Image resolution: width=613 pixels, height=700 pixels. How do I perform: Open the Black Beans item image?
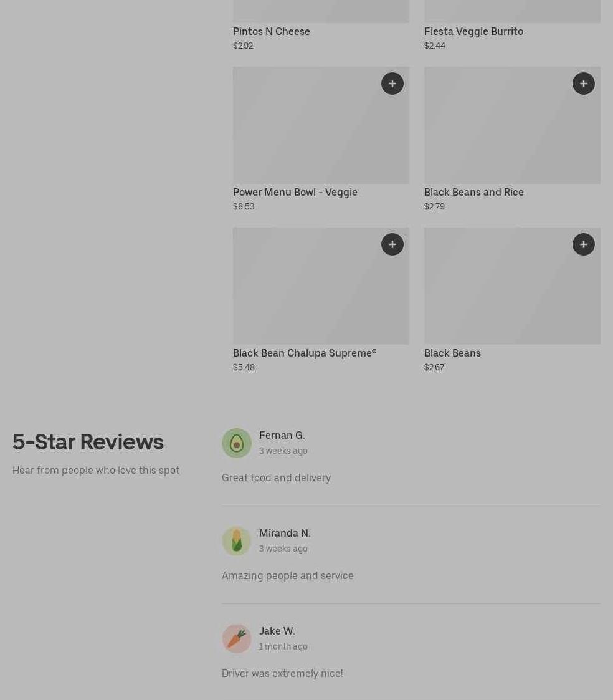click(x=512, y=286)
